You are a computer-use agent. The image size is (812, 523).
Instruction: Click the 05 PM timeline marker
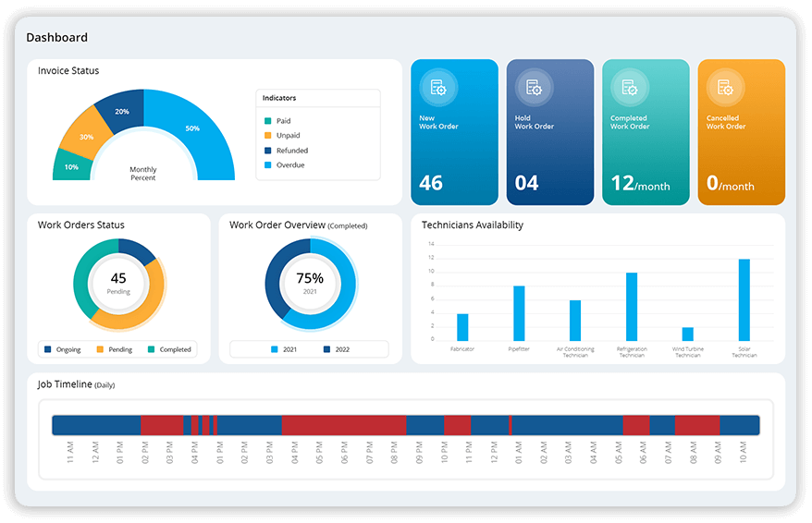[x=319, y=452]
